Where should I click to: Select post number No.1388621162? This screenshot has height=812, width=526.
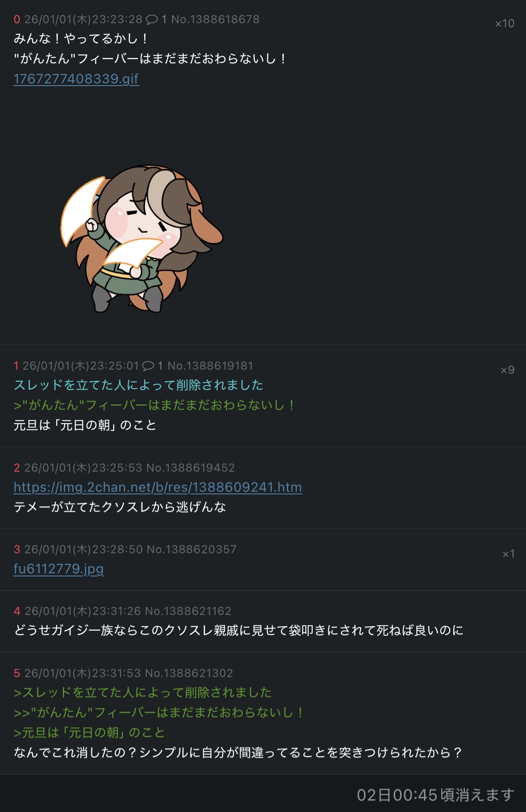coord(188,610)
